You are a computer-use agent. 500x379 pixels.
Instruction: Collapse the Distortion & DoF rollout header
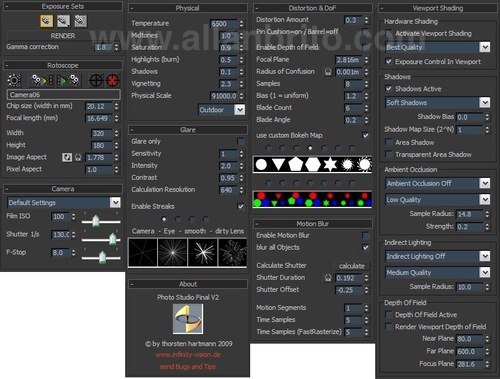(312, 8)
